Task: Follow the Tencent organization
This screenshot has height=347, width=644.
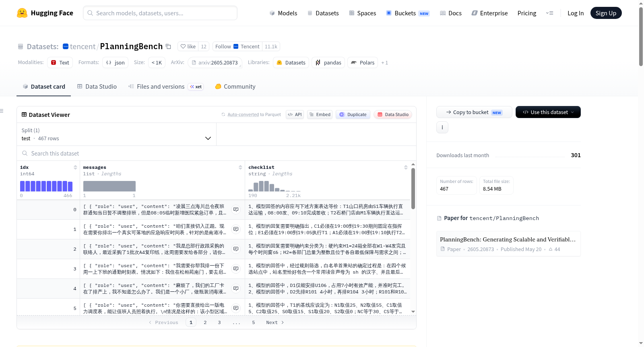Action: tap(237, 46)
